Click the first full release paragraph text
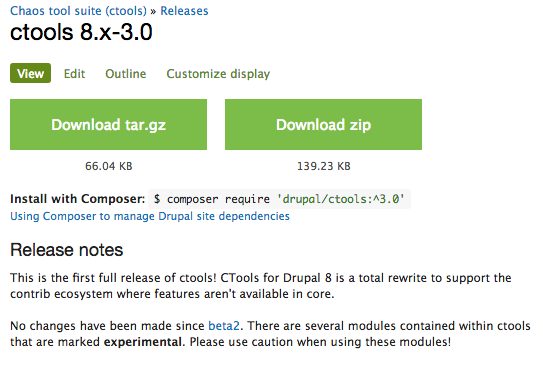This screenshot has height=375, width=543. point(261,286)
